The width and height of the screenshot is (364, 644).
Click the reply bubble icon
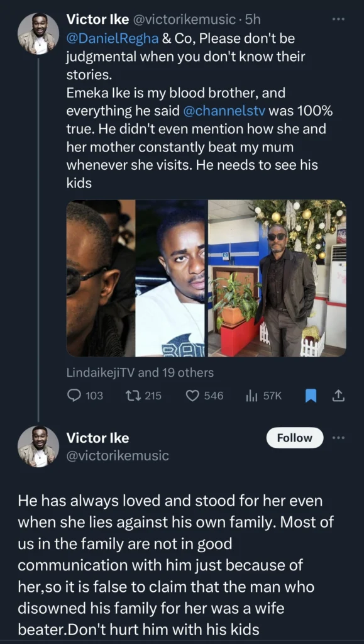click(x=75, y=396)
